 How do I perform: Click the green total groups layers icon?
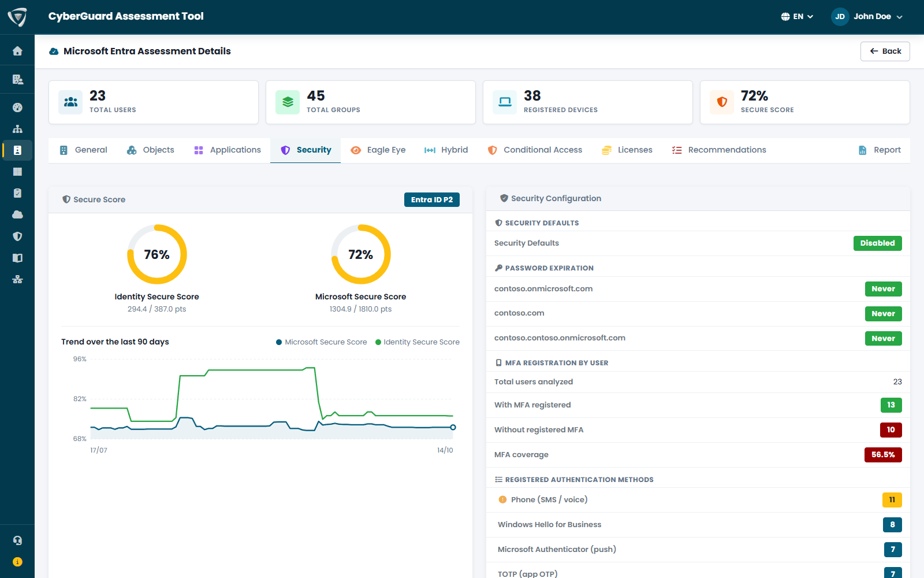pyautogui.click(x=288, y=102)
